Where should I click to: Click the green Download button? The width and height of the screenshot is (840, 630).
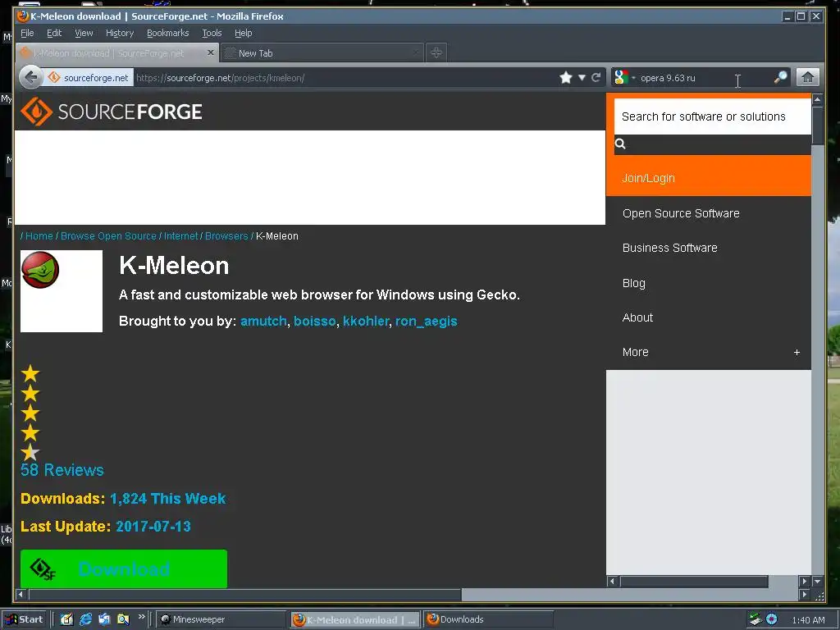click(x=124, y=568)
